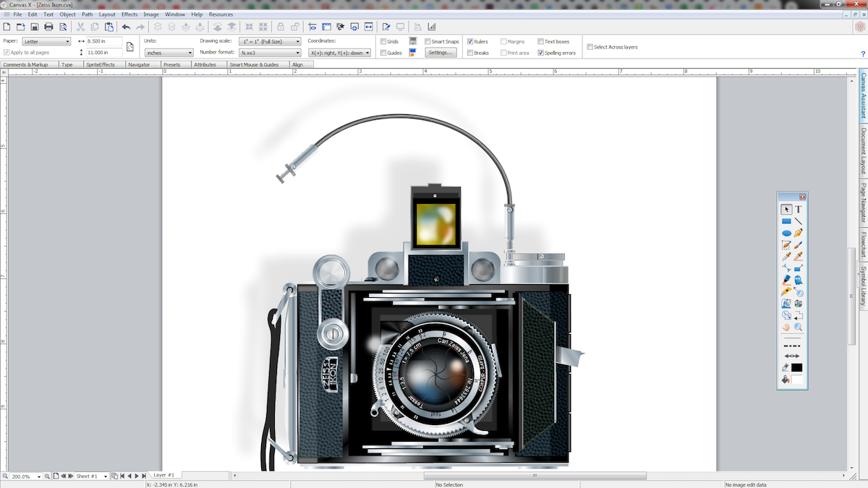The height and width of the screenshot is (488, 868).
Task: Uncheck the Rulers checkbox
Action: [x=471, y=42]
